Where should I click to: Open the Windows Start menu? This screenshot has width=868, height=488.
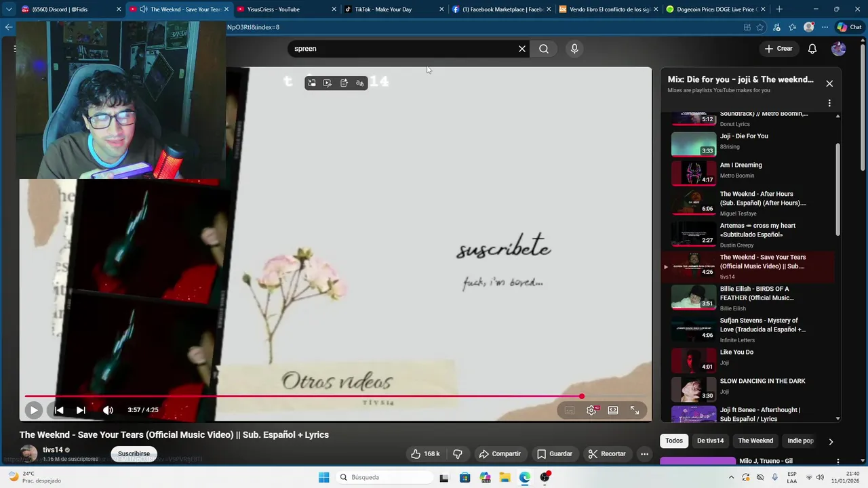click(x=323, y=477)
